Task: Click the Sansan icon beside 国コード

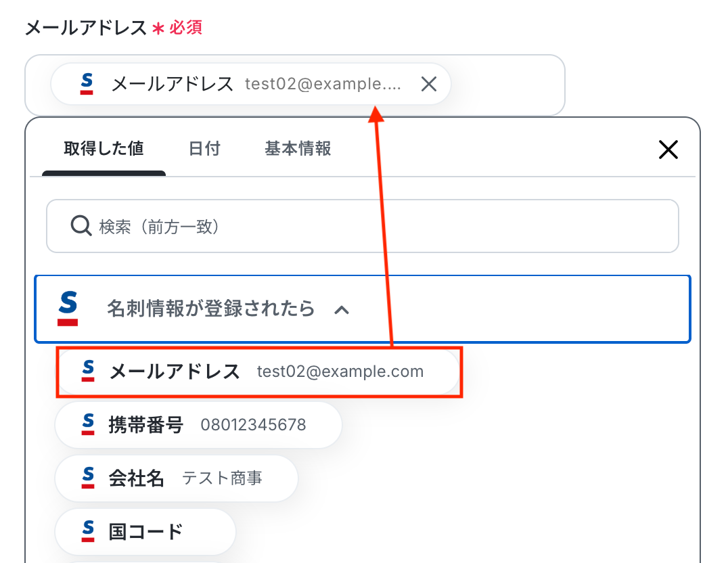Action: [88, 531]
